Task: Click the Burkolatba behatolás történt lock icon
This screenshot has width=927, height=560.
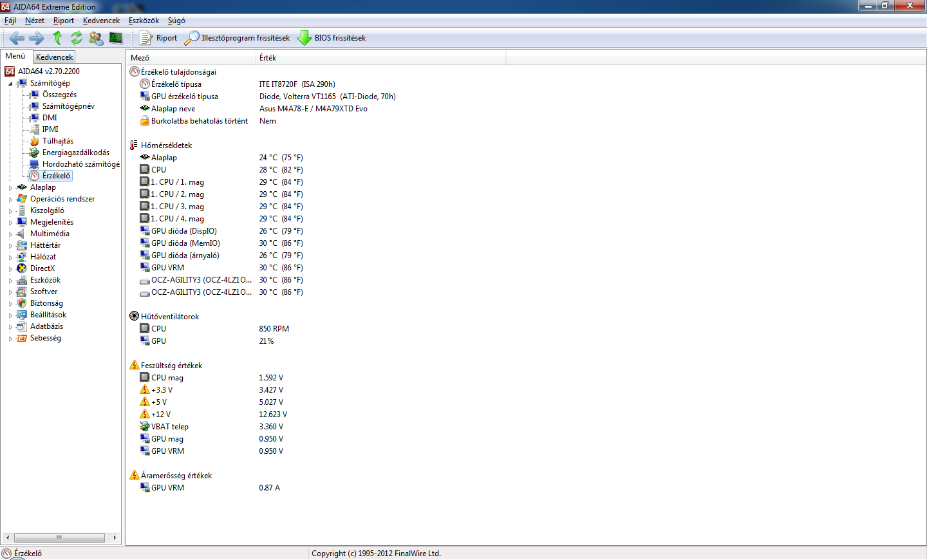Action: tap(145, 121)
